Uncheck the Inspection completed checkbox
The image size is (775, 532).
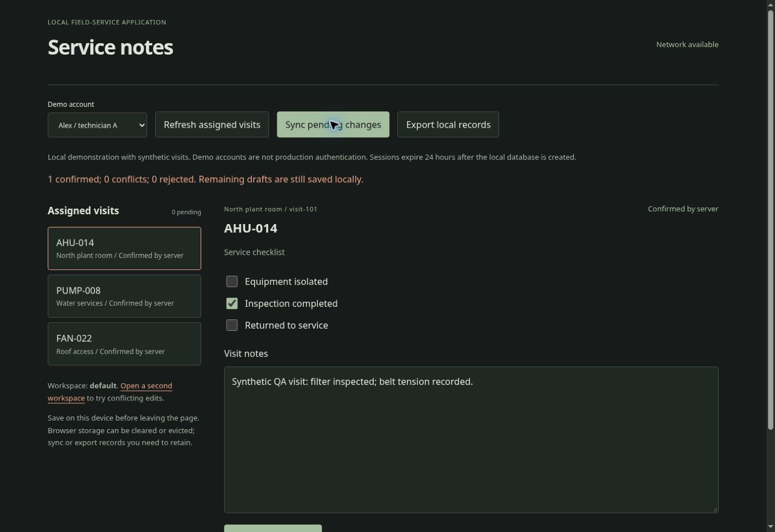coord(232,303)
